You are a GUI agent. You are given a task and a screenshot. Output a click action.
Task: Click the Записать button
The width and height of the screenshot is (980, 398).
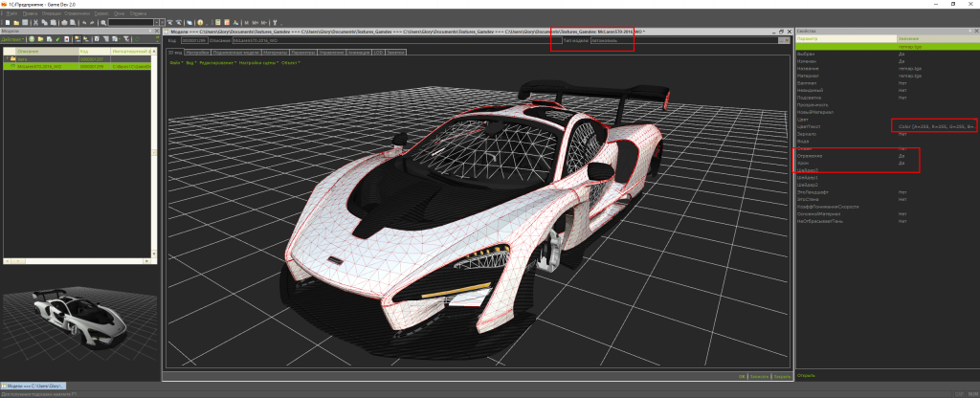point(759,377)
